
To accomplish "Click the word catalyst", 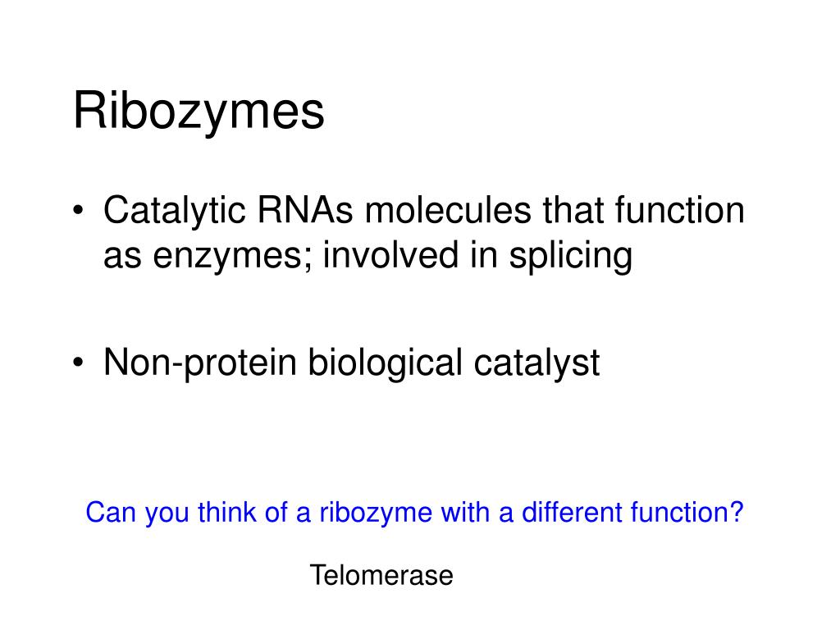I will pyautogui.click(x=536, y=364).
